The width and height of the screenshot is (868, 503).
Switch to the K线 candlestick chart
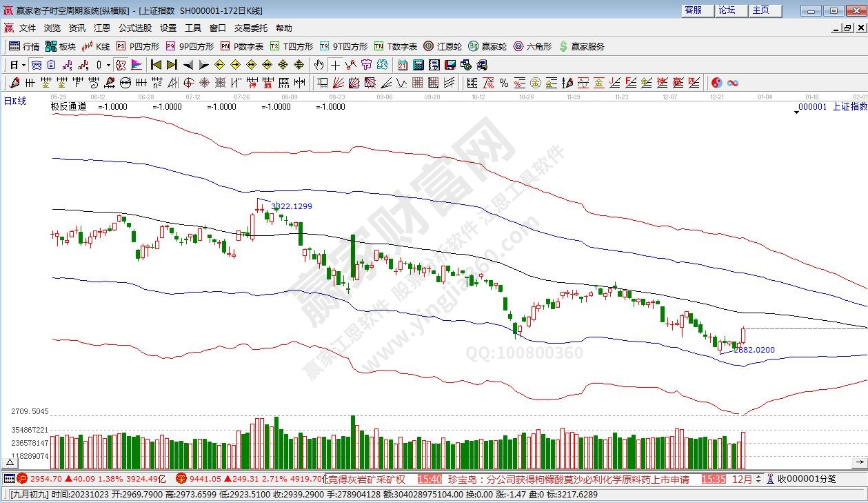tap(96, 46)
